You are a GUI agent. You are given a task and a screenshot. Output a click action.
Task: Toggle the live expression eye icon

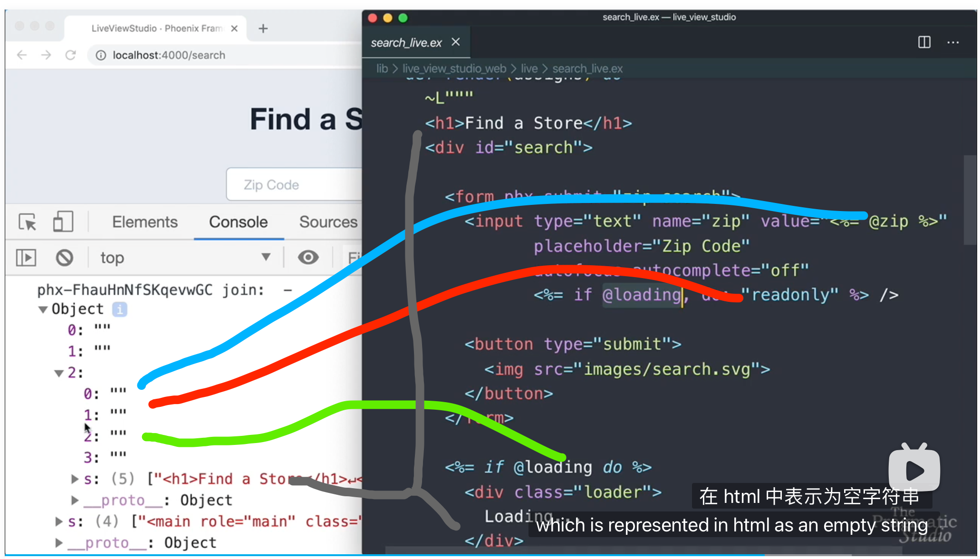(x=308, y=257)
